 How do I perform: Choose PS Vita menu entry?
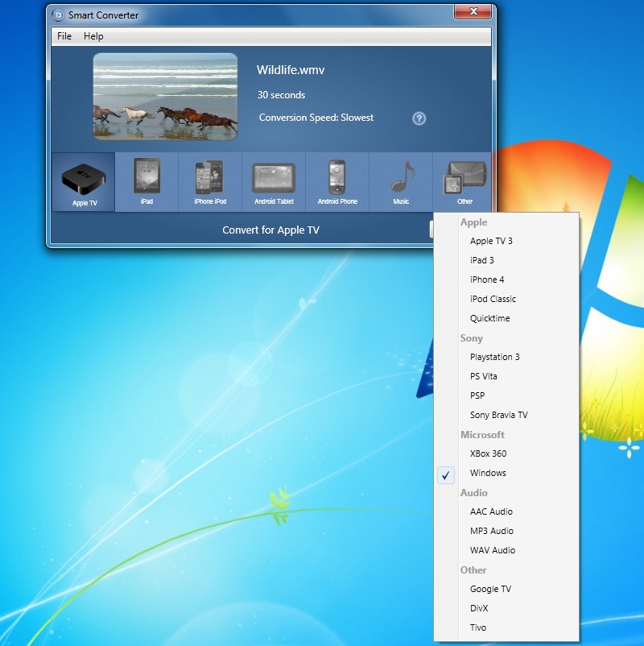coord(506,376)
